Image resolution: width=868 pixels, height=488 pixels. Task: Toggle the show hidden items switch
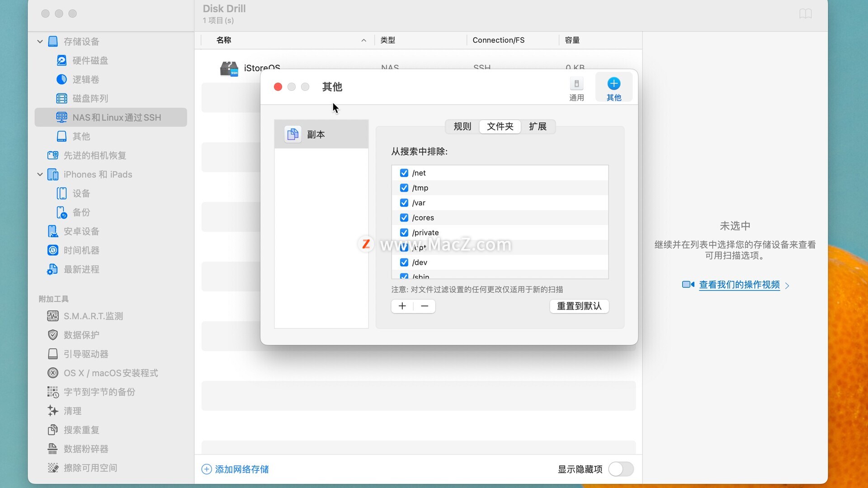pos(621,469)
